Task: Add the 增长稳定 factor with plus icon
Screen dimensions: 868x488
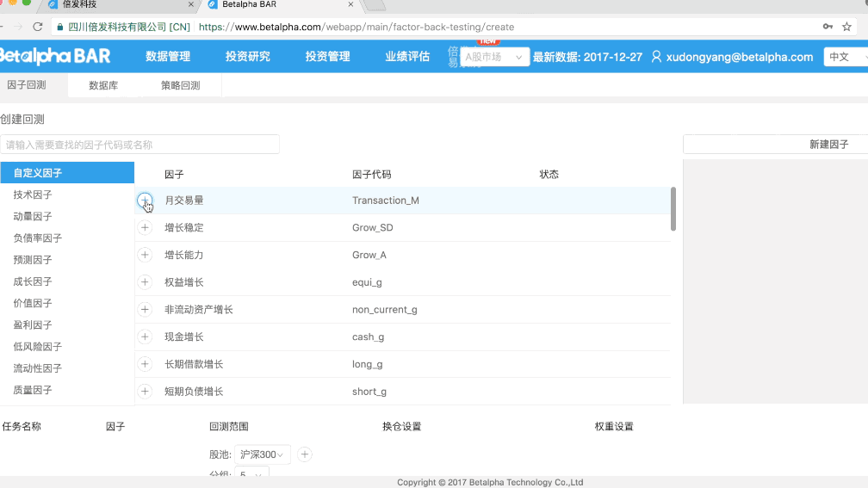Action: (x=145, y=227)
